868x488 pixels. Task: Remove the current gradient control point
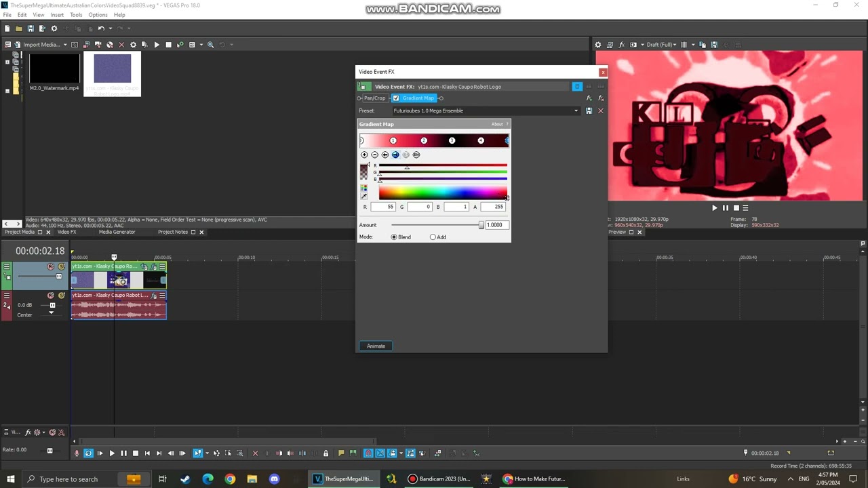tap(374, 155)
